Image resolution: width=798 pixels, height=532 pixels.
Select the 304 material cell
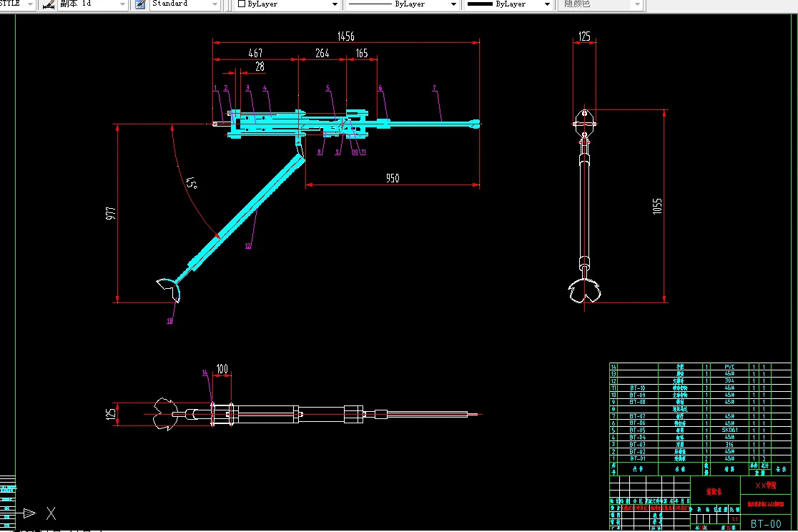(x=729, y=381)
